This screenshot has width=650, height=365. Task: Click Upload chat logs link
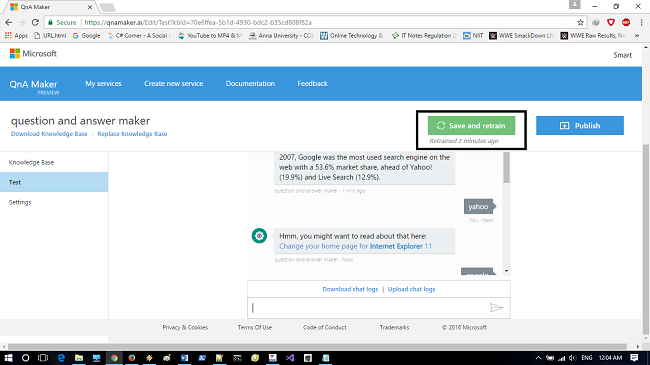point(412,289)
